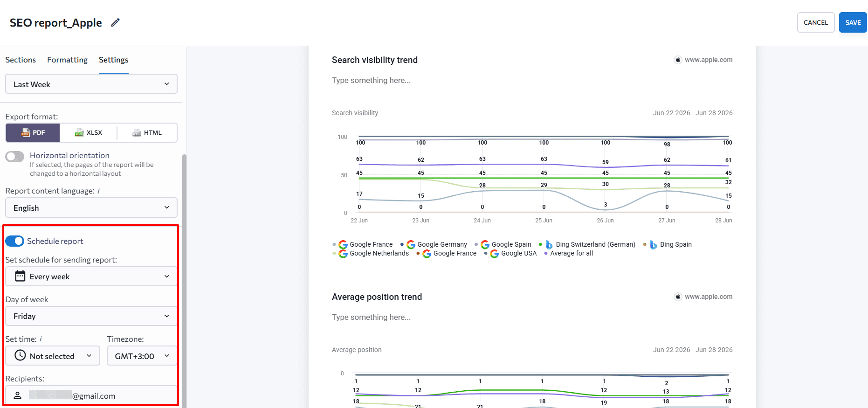Click the SAVE button
The image size is (868, 408).
(853, 22)
